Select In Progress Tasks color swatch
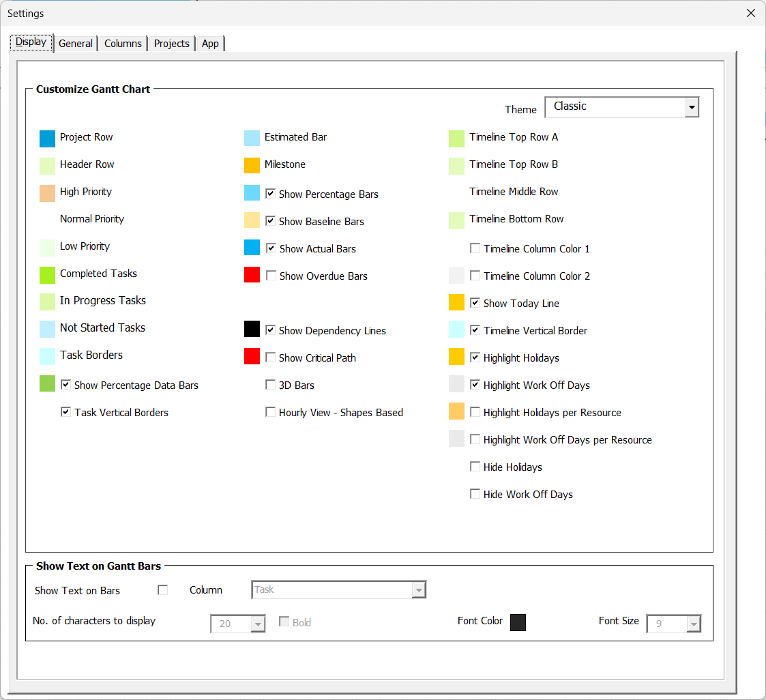This screenshot has width=766, height=700. tap(47, 302)
